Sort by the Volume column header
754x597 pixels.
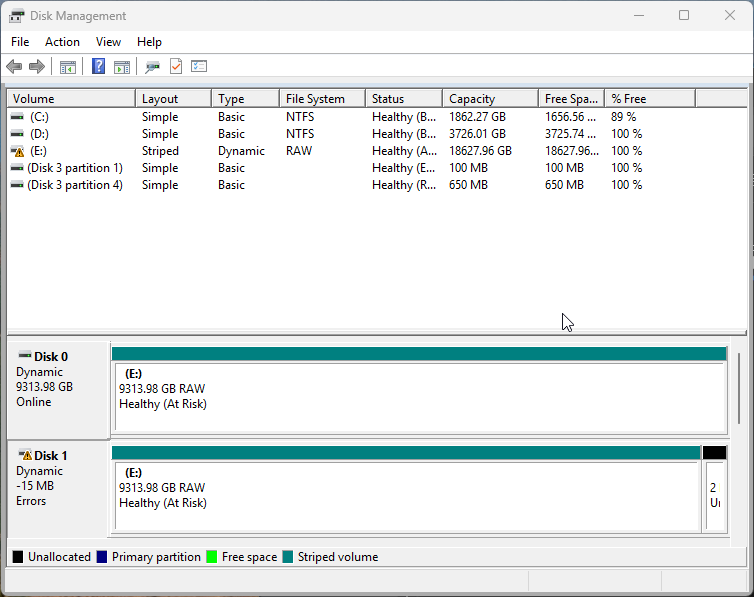71,99
